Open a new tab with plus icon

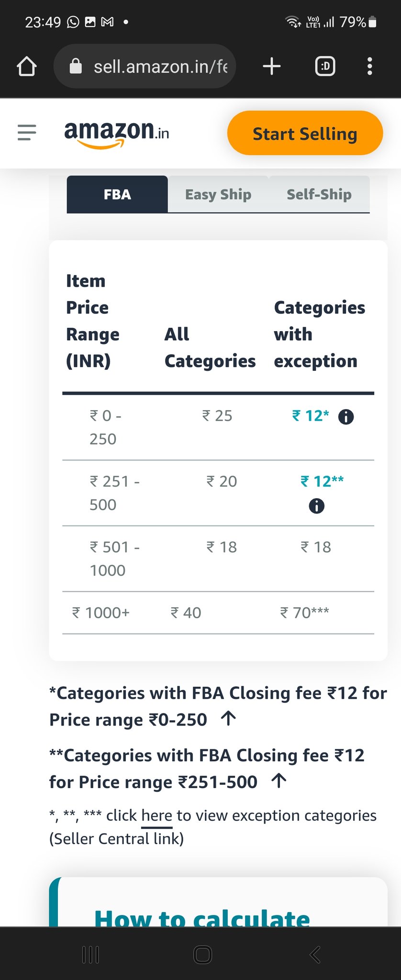coord(272,66)
